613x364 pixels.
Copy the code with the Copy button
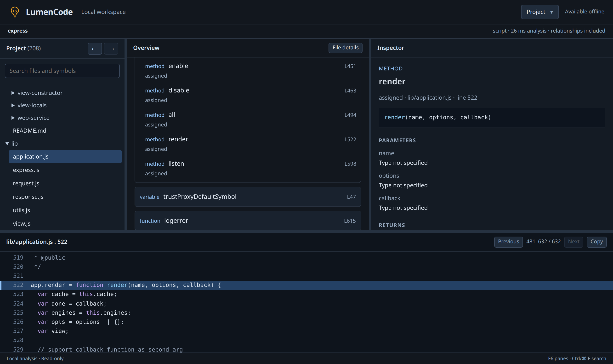tap(596, 242)
